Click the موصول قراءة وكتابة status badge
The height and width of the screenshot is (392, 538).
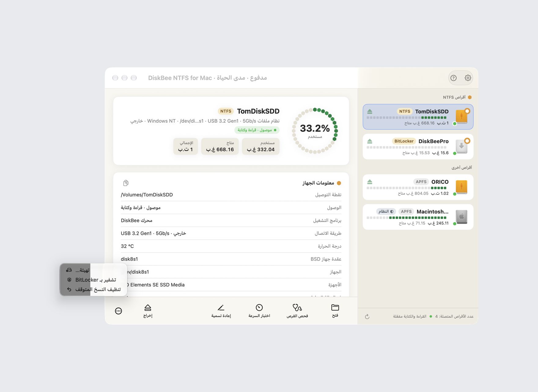(257, 130)
